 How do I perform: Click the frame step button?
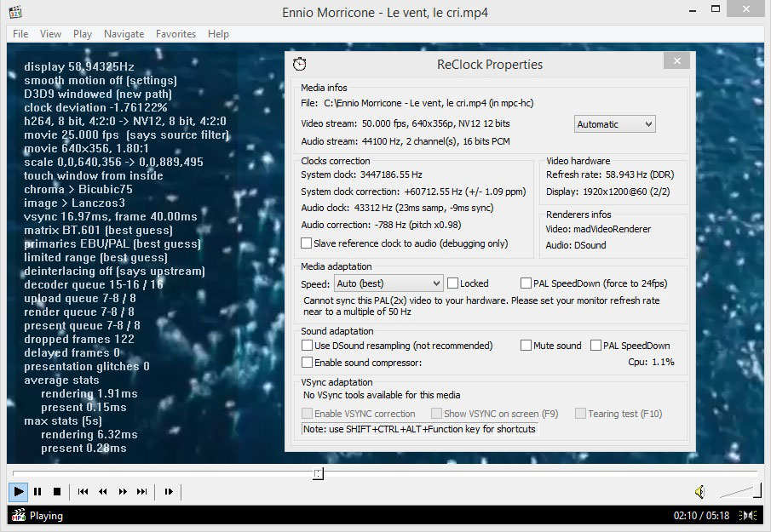[x=169, y=491]
